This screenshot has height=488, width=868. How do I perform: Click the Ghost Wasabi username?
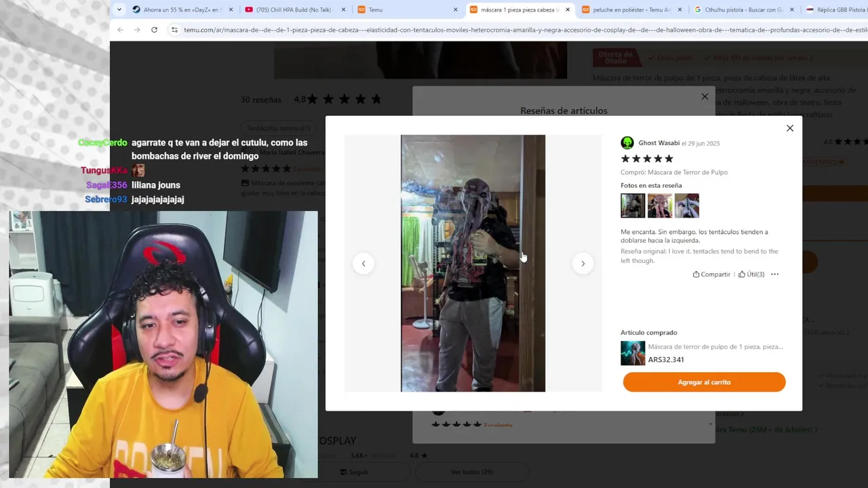coord(658,143)
